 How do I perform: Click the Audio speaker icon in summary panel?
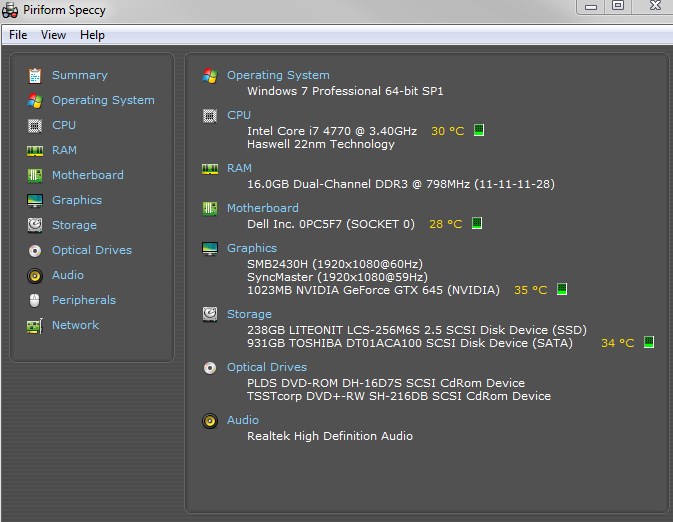coord(210,421)
